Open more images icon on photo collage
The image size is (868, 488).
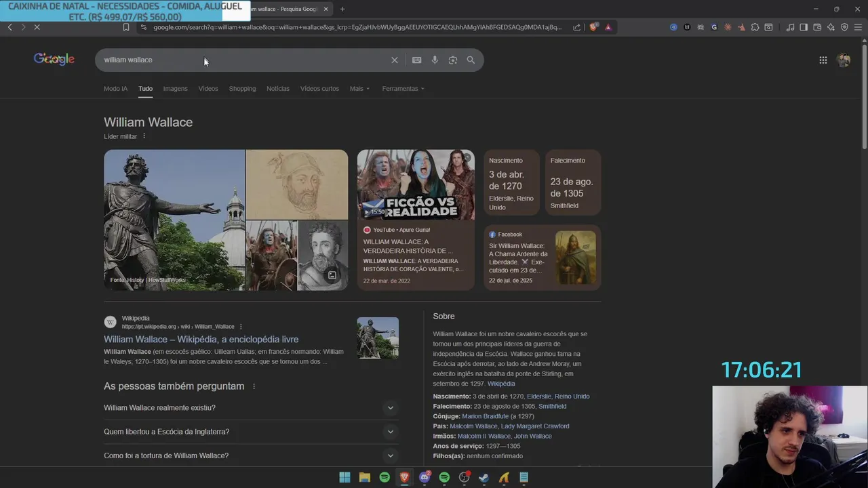[332, 275]
